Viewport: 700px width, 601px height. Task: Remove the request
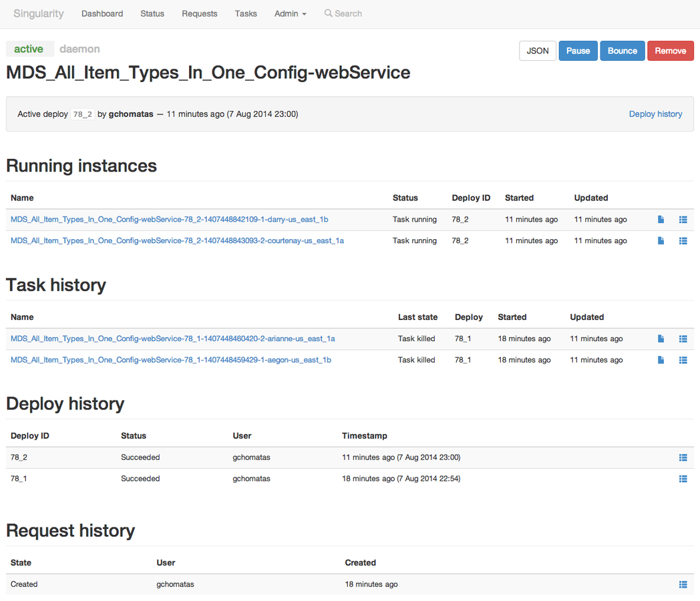click(671, 51)
